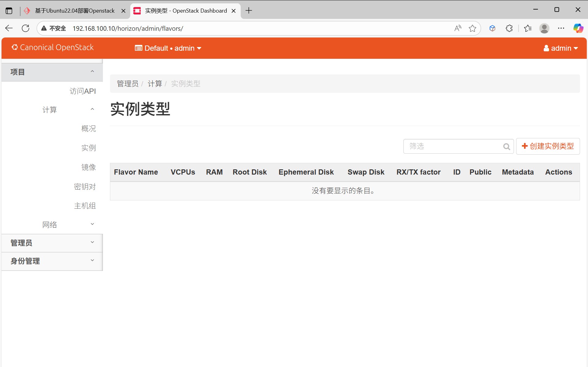Close the OpenStack Dashboard tab
The width and height of the screenshot is (588, 367).
coord(233,11)
